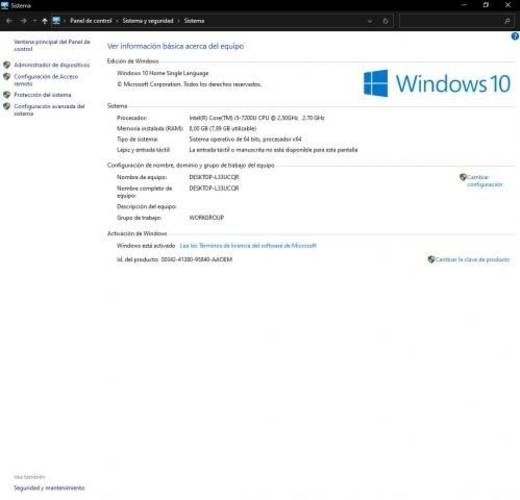The image size is (520, 500).
Task: Select Microsoft Corporation copyright line
Action: (189, 84)
